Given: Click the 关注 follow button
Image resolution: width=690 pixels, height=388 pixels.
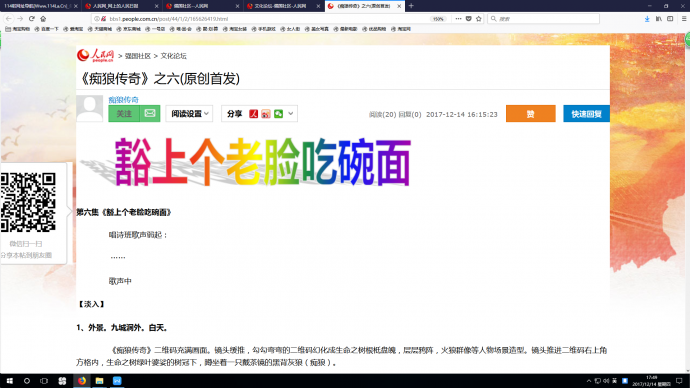Looking at the screenshot, I should 124,113.
